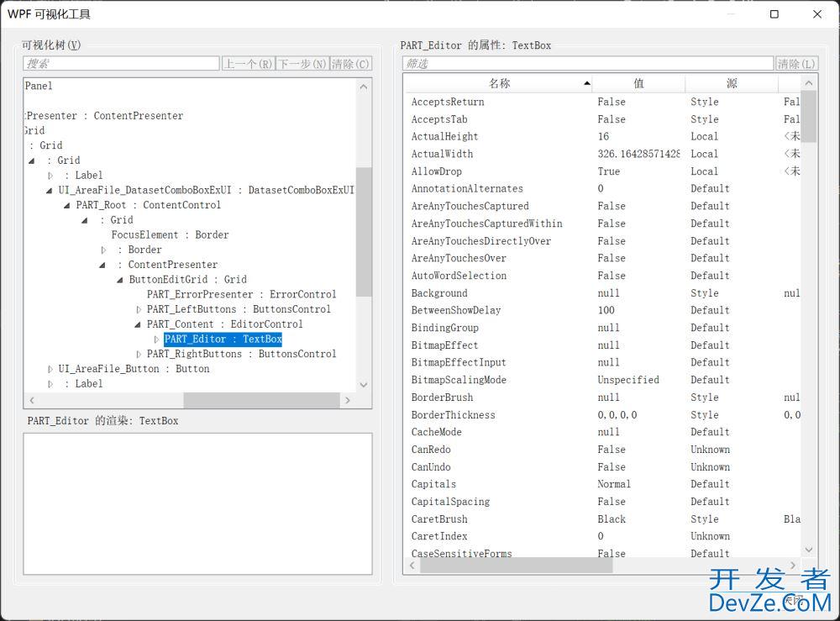Image resolution: width=840 pixels, height=621 pixels.
Task: Click the 上一个(R) previous button
Action: (248, 64)
